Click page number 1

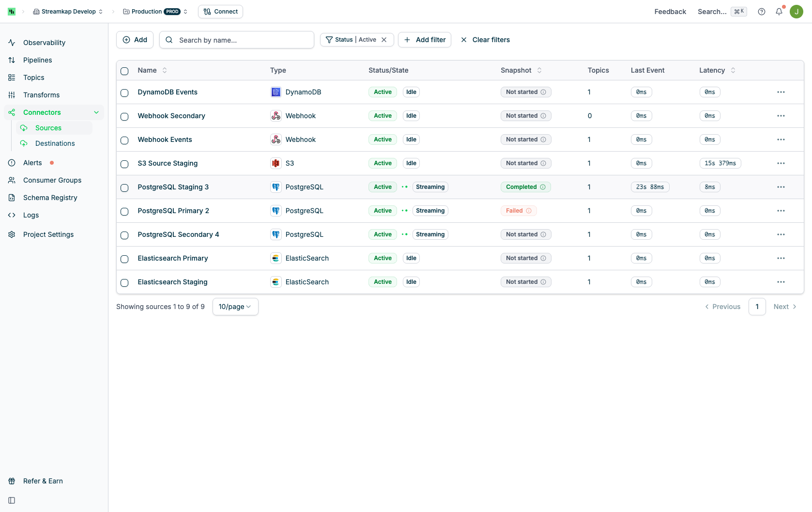[x=757, y=307]
